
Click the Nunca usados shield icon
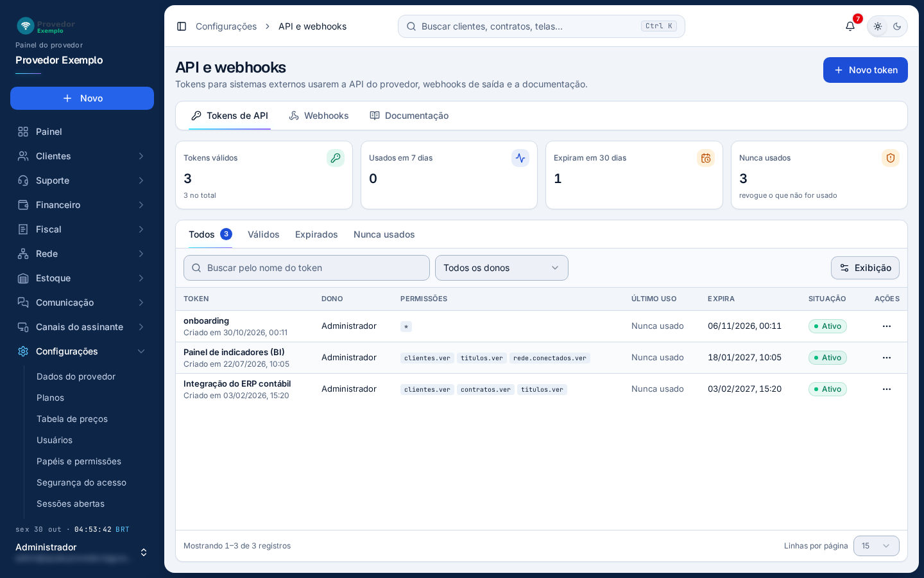(891, 158)
